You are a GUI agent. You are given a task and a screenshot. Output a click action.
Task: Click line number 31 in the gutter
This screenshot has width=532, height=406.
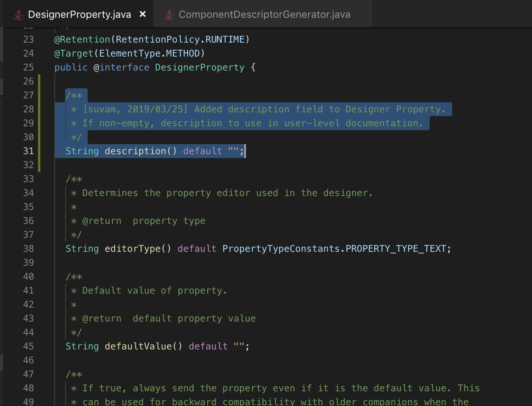click(28, 151)
